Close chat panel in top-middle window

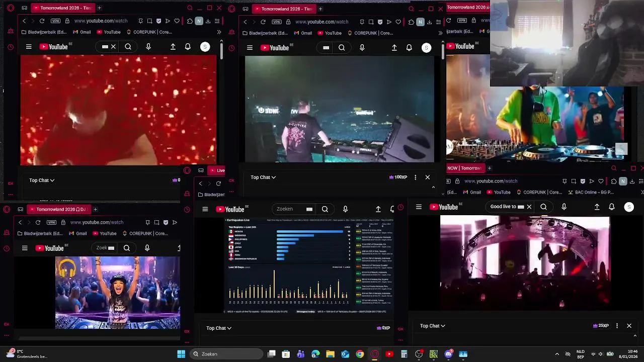tap(428, 177)
